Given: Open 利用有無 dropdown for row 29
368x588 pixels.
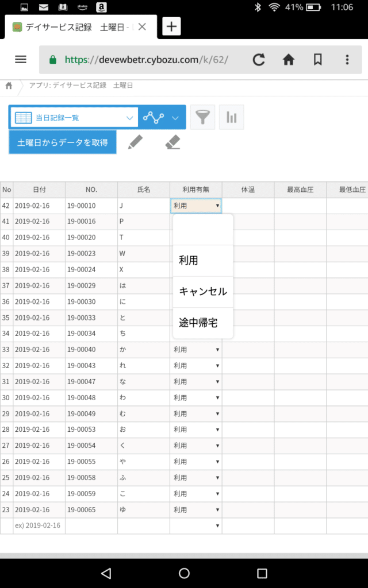Looking at the screenshot, I should pyautogui.click(x=196, y=413).
